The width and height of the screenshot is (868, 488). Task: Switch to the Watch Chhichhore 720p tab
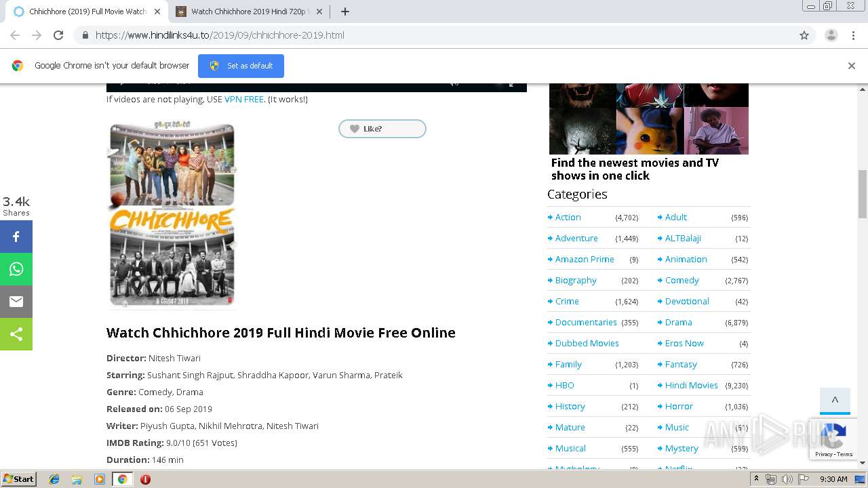pos(248,12)
